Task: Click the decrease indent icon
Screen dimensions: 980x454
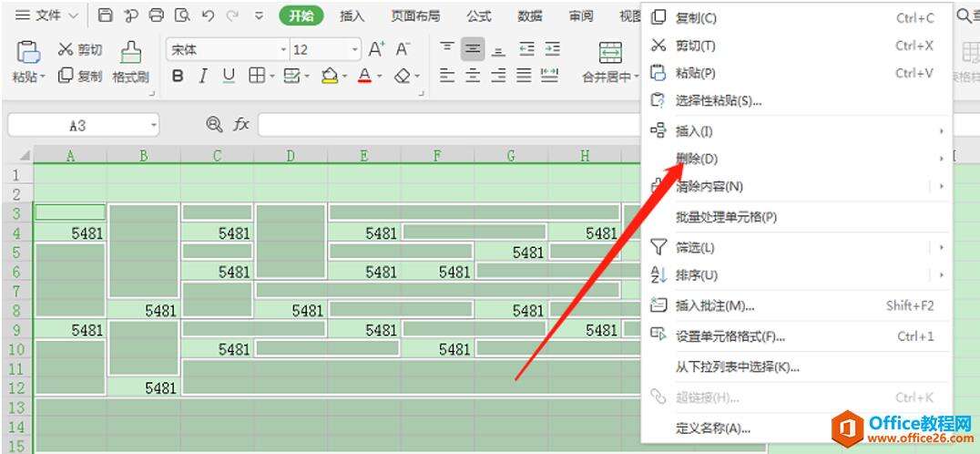Action: [526, 49]
